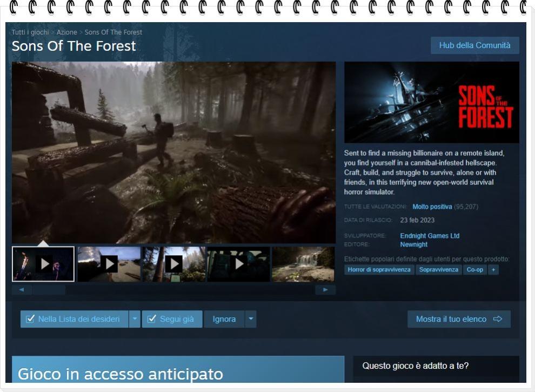Play the first trailer via its play icon
Image resolution: width=535 pixels, height=392 pixels.
43,264
